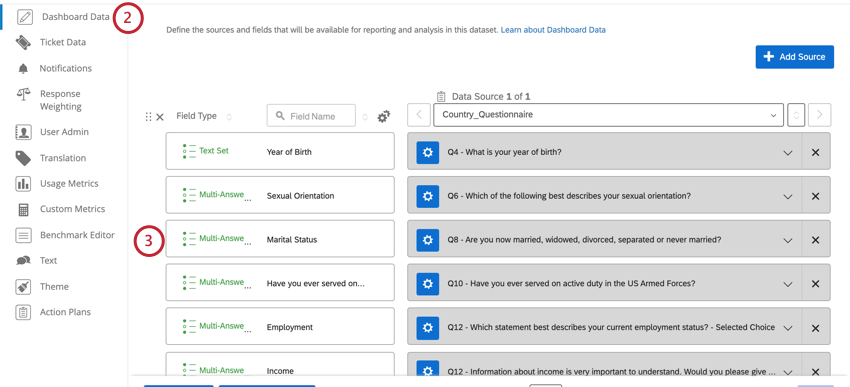
Task: Select the Employment field name
Action: click(x=289, y=327)
